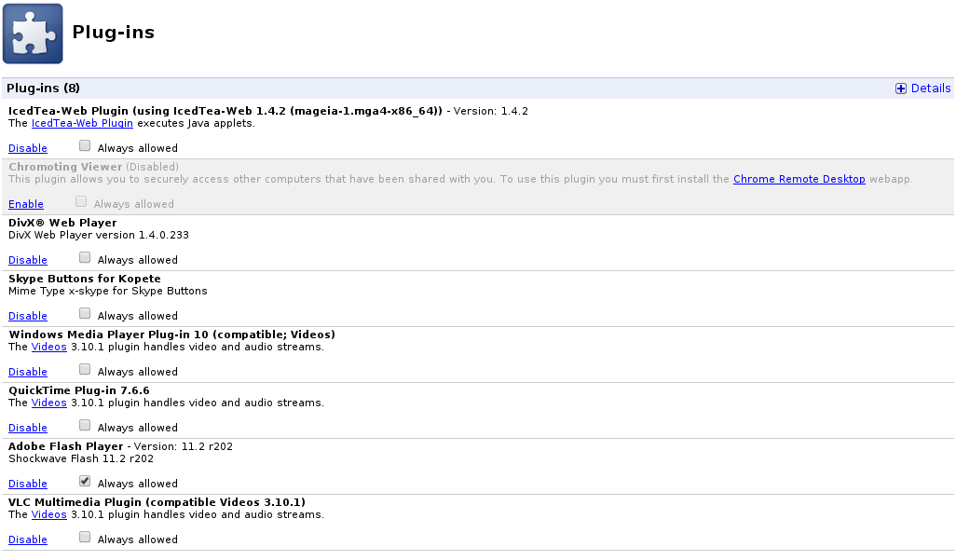Screen dimensions: 956x560
Task: Check Always allowed for VLC Multimedia Plugin
Action: (x=85, y=537)
